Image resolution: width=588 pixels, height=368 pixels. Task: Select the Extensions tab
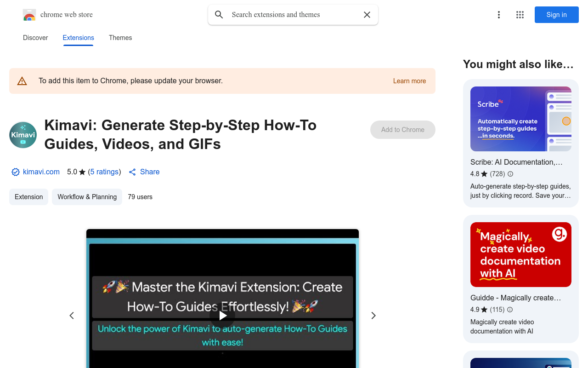pyautogui.click(x=79, y=38)
